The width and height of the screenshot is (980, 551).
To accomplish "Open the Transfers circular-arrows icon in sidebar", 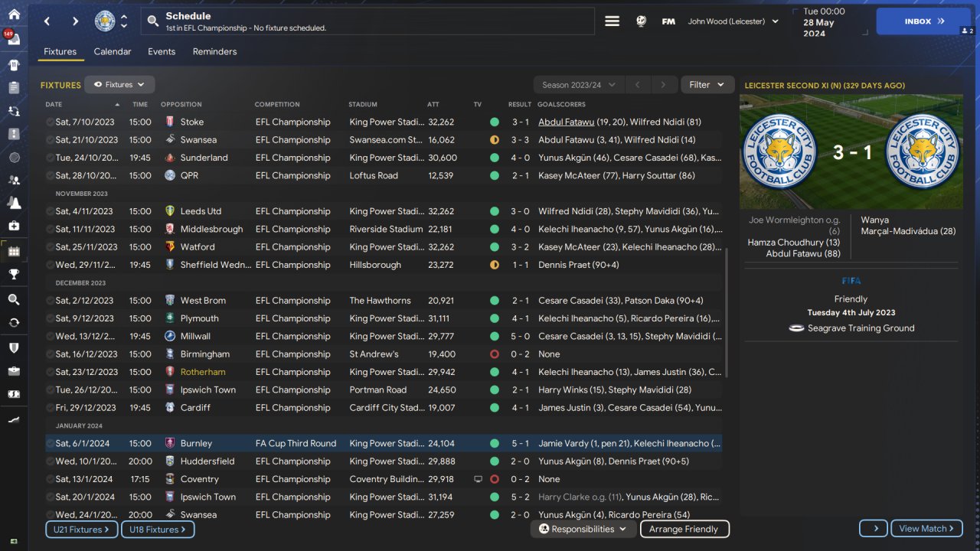I will click(x=14, y=322).
